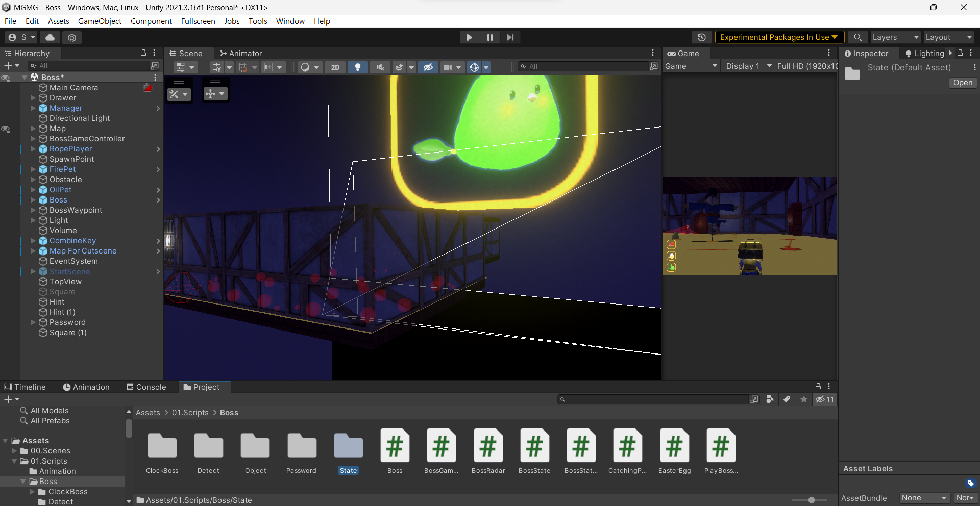Expand the RopePlayer object in Hierarchy
Image resolution: width=980 pixels, height=506 pixels.
(x=34, y=149)
